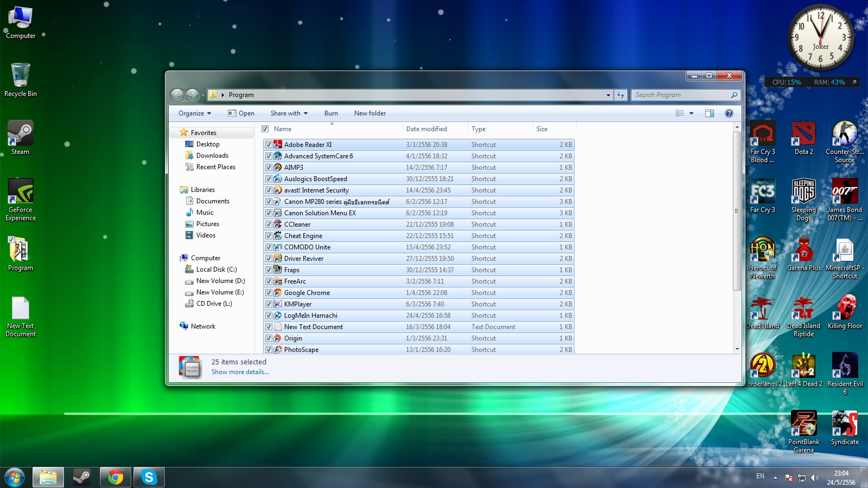The image size is (868, 488).
Task: Open Network in navigation pane
Action: click(203, 326)
